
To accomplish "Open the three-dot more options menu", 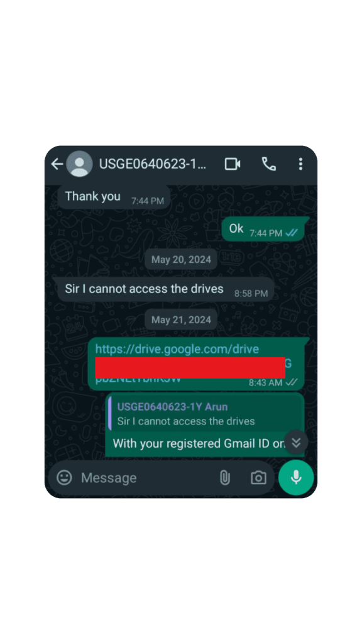I will click(x=301, y=164).
